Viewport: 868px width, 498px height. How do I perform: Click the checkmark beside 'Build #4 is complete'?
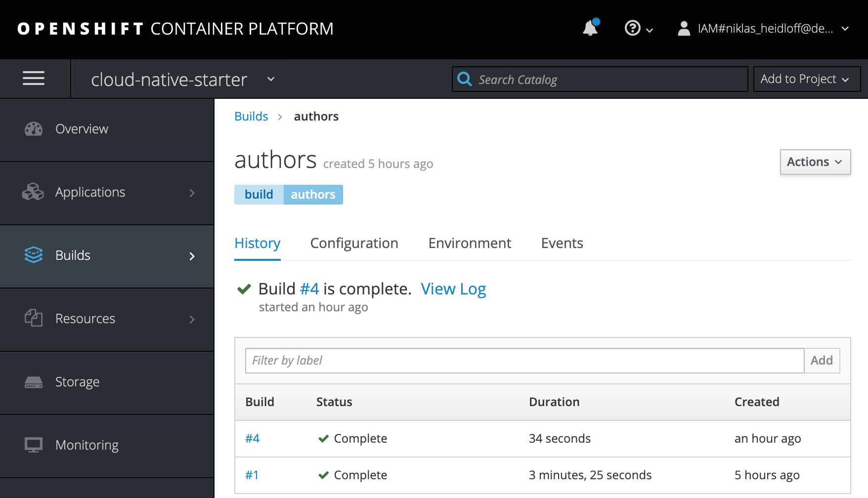pos(244,289)
